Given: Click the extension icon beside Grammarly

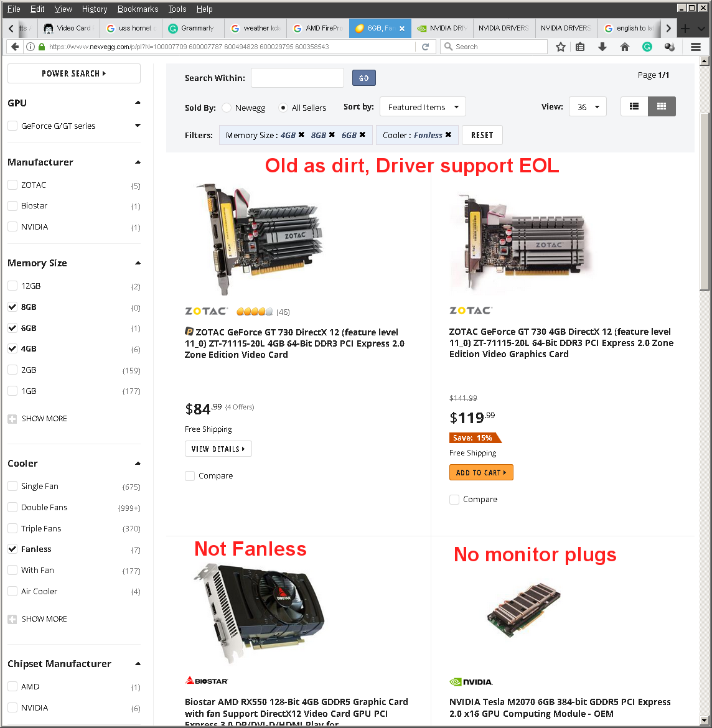Looking at the screenshot, I should click(x=669, y=47).
